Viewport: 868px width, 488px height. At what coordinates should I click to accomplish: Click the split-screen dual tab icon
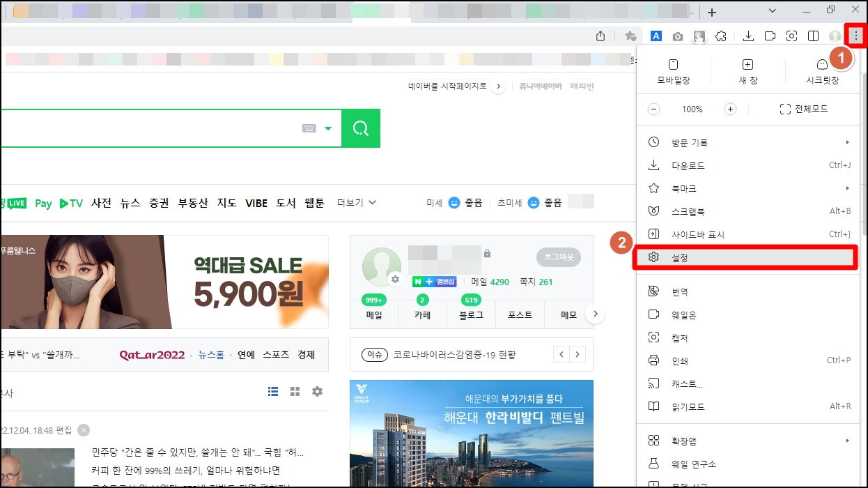[x=814, y=36]
